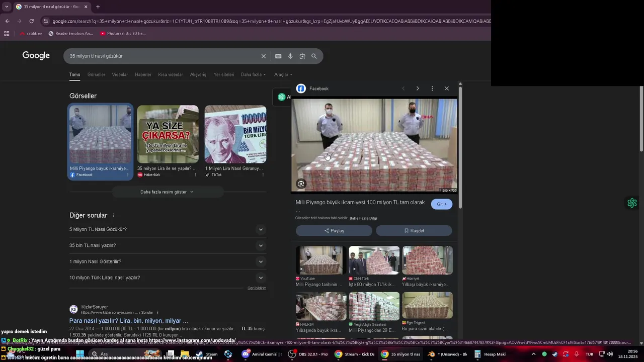
Task: Switch to OBS 32.0.1 in the taskbar
Action: (x=307, y=354)
